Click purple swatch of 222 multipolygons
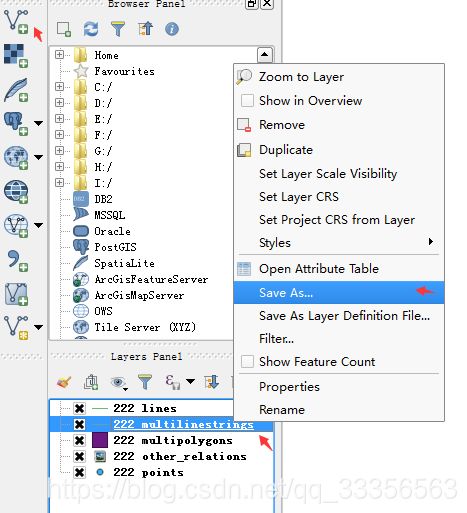 pyautogui.click(x=100, y=440)
